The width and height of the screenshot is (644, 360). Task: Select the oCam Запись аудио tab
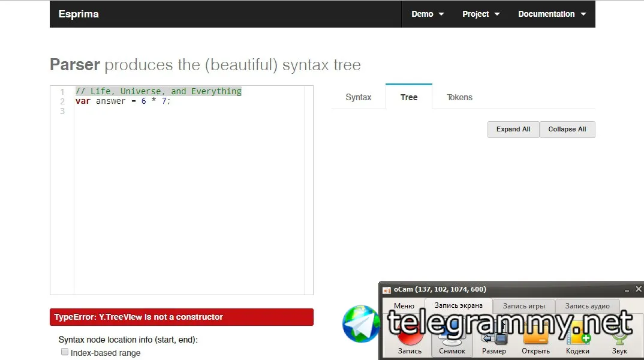pos(587,306)
